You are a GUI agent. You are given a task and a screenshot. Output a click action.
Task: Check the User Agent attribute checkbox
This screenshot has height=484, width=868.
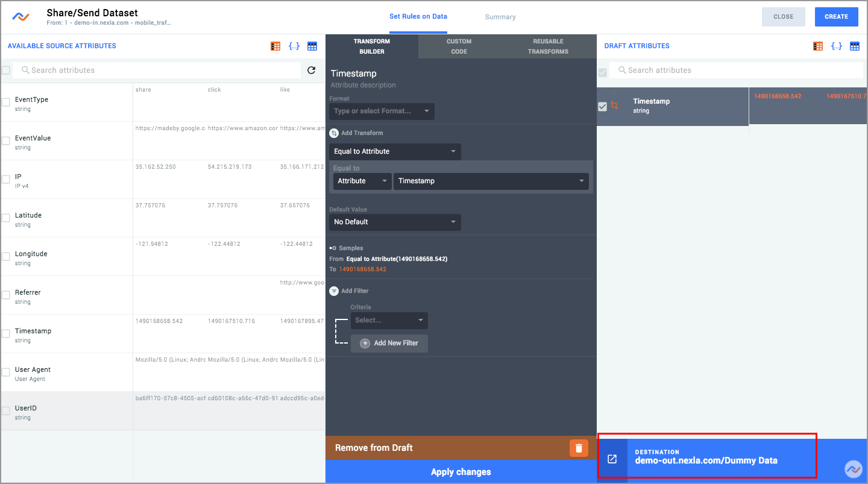click(6, 372)
